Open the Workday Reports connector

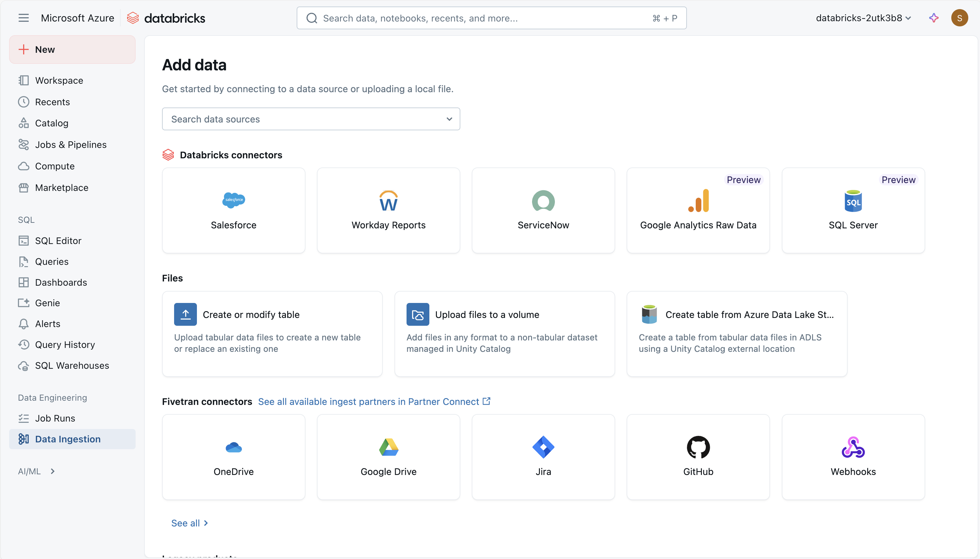(388, 210)
